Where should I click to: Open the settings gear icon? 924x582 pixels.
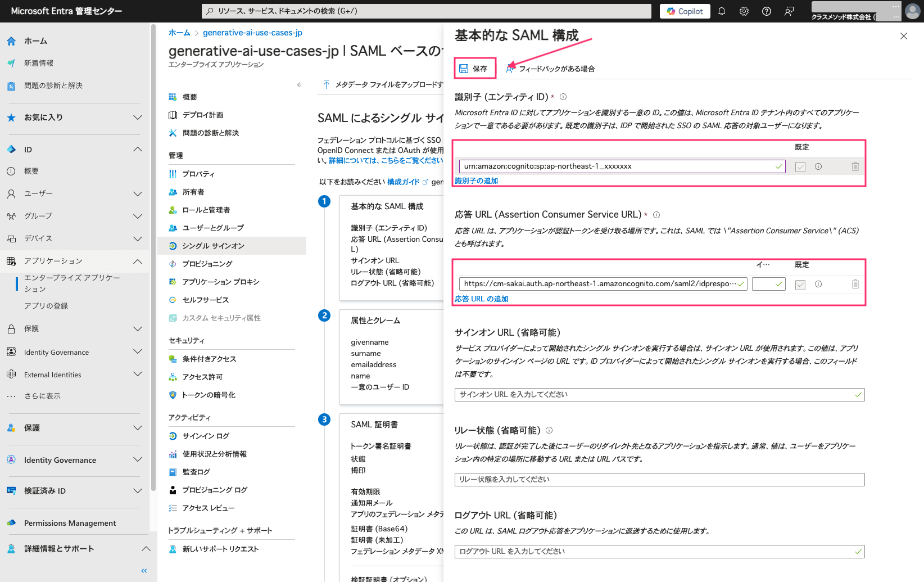click(744, 11)
